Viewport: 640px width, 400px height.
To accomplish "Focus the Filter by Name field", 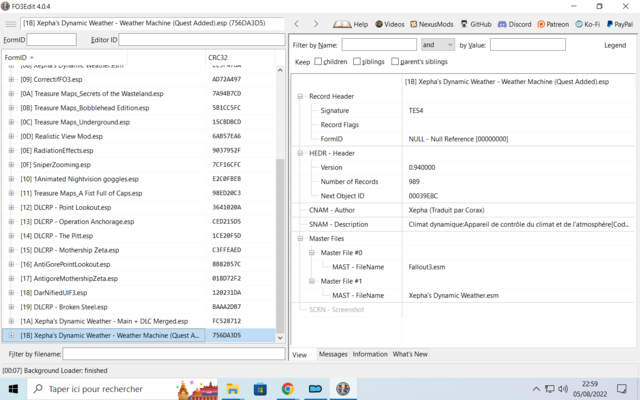I will [379, 45].
